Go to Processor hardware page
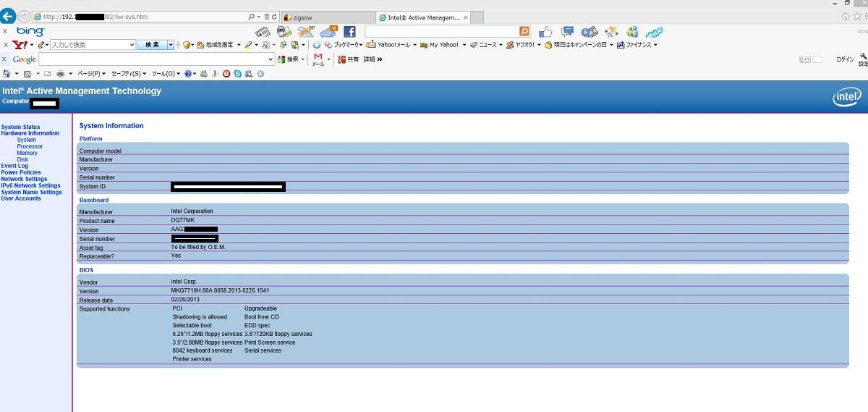868x412 pixels. point(30,146)
